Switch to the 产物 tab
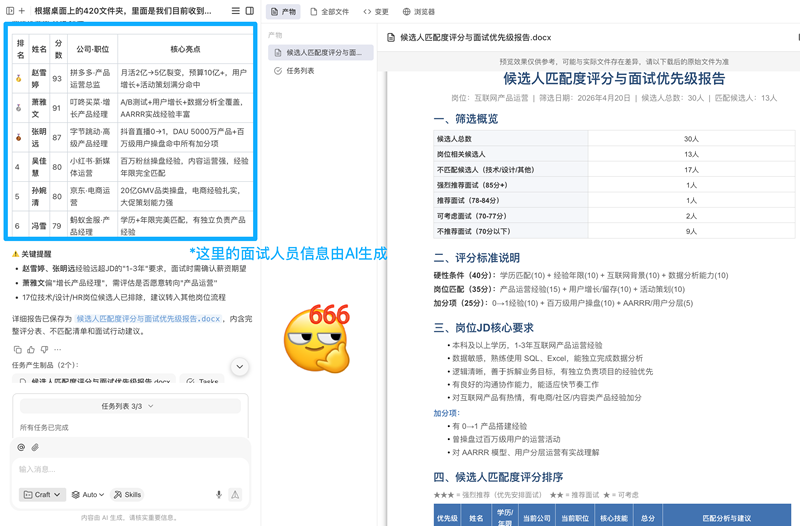The width and height of the screenshot is (800, 526). coord(284,12)
